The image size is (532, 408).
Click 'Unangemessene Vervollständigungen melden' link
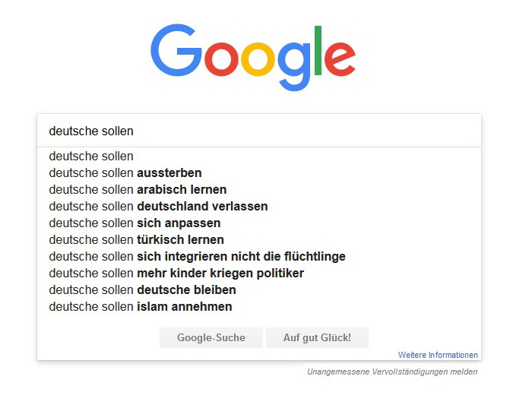click(x=392, y=372)
